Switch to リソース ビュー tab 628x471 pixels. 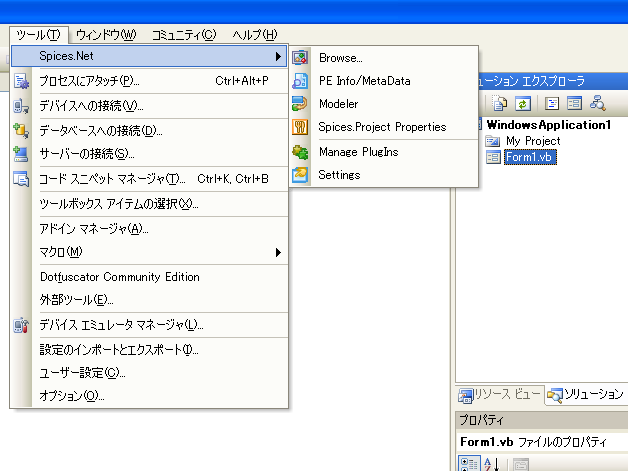click(x=500, y=395)
